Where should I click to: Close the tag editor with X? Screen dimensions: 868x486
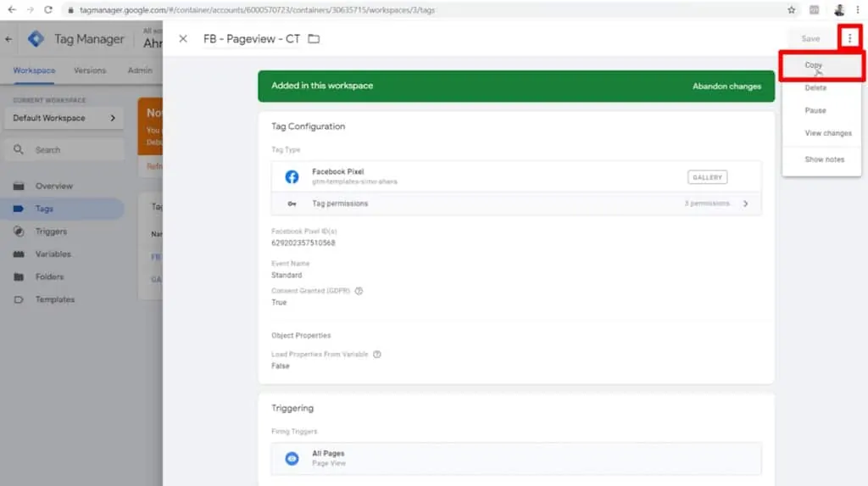pos(183,39)
